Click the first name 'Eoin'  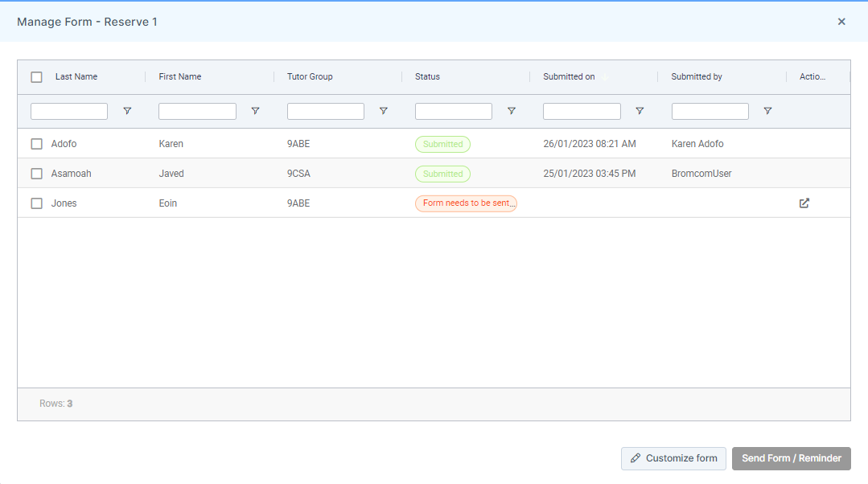coord(168,203)
